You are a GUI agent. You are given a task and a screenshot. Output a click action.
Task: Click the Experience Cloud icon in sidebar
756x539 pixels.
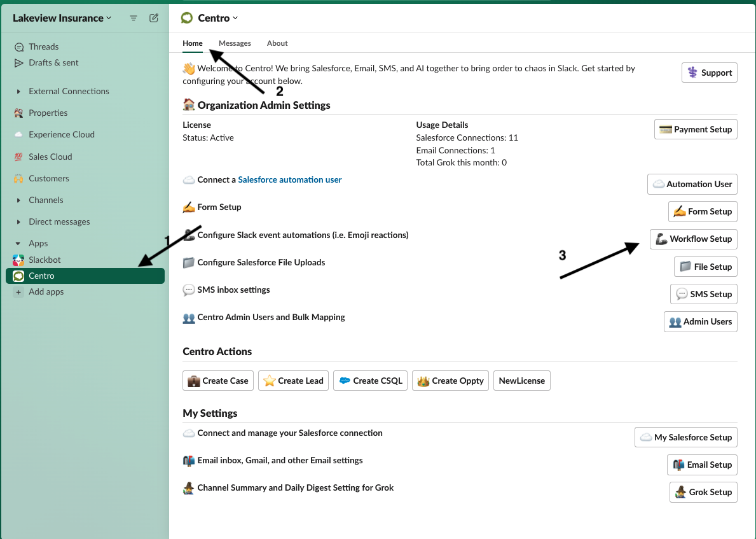(x=18, y=135)
